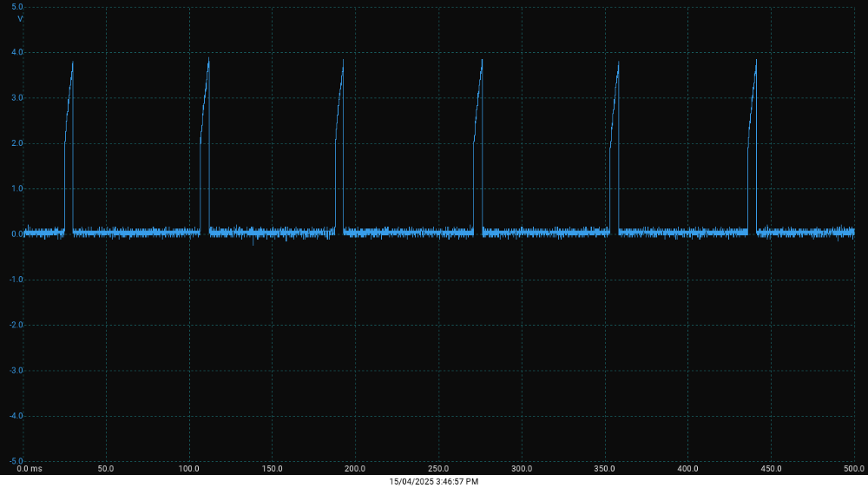Click the last pulse peak near 440 ms

pos(756,61)
